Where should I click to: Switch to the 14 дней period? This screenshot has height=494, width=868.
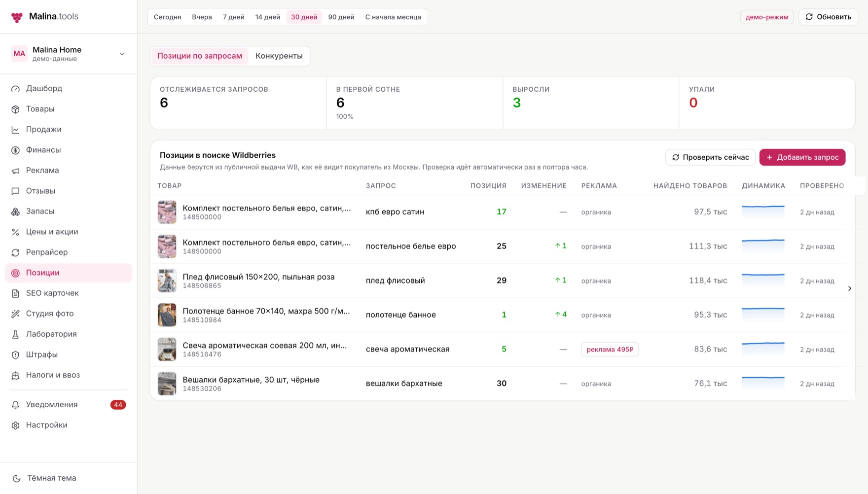coord(268,17)
